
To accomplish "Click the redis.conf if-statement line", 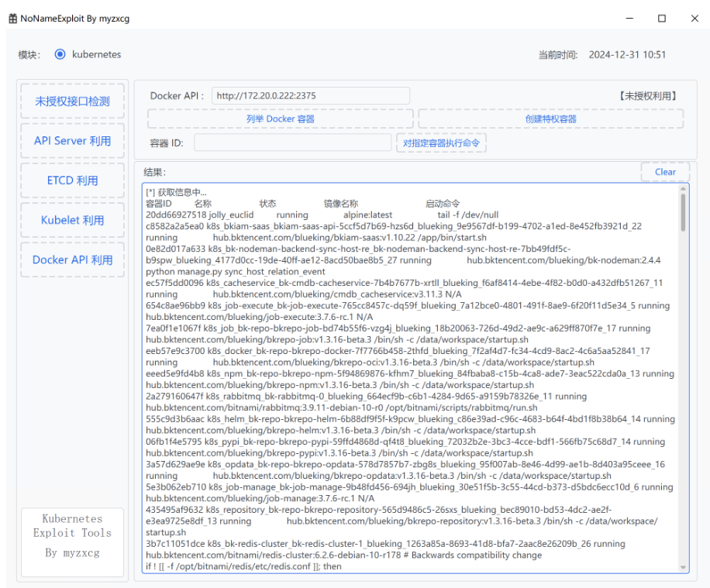I will (243, 566).
